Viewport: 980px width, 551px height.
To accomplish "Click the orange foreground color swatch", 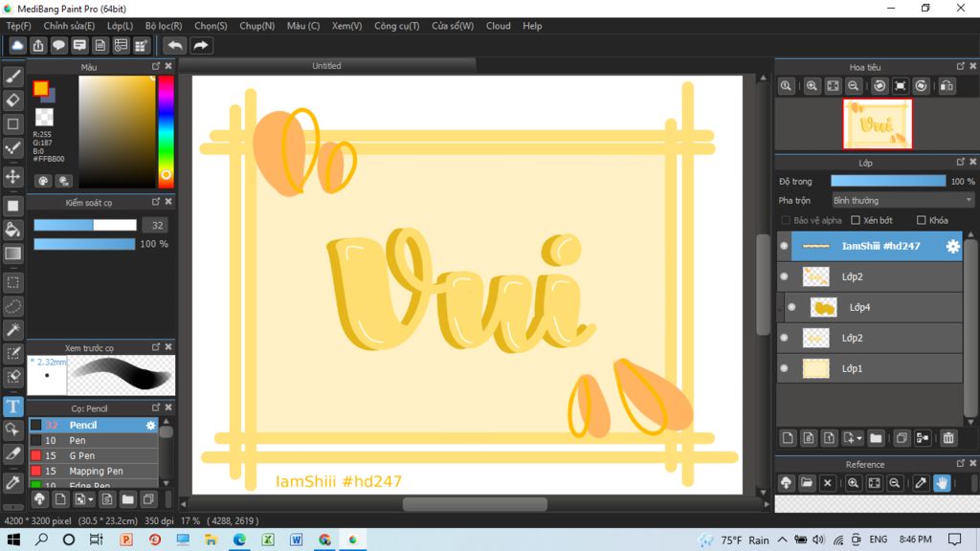I will (40, 88).
